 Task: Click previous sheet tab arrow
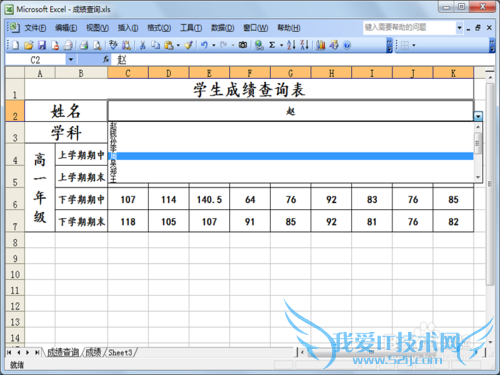tap(19, 352)
